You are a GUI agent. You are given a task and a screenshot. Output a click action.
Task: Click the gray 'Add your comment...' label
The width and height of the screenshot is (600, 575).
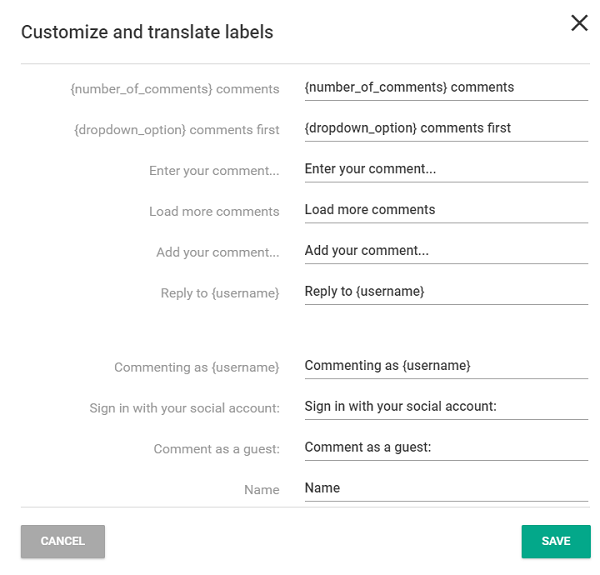pos(218,252)
